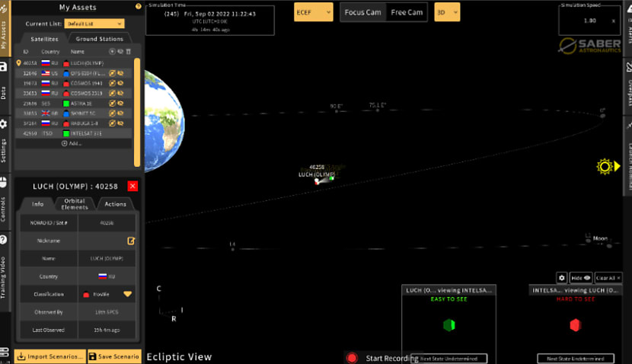Click the Earth globe in the view
632x364 pixels.
pos(163,121)
